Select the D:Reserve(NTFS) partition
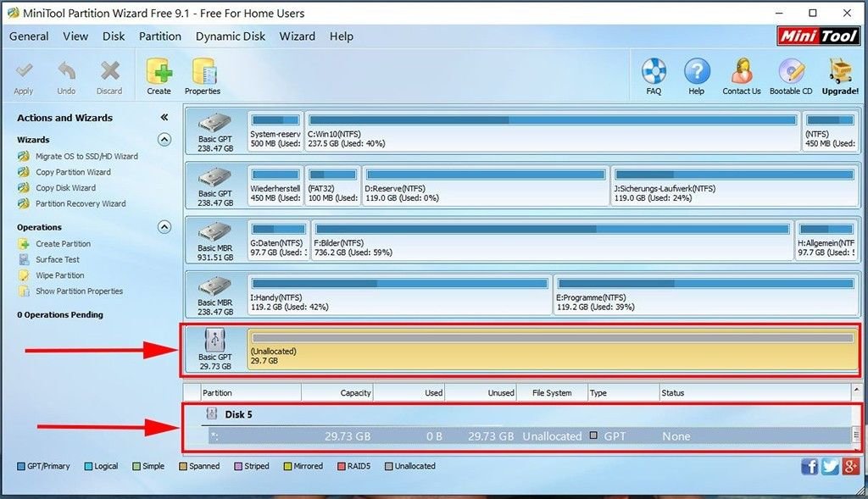The height and width of the screenshot is (499, 868). (486, 186)
